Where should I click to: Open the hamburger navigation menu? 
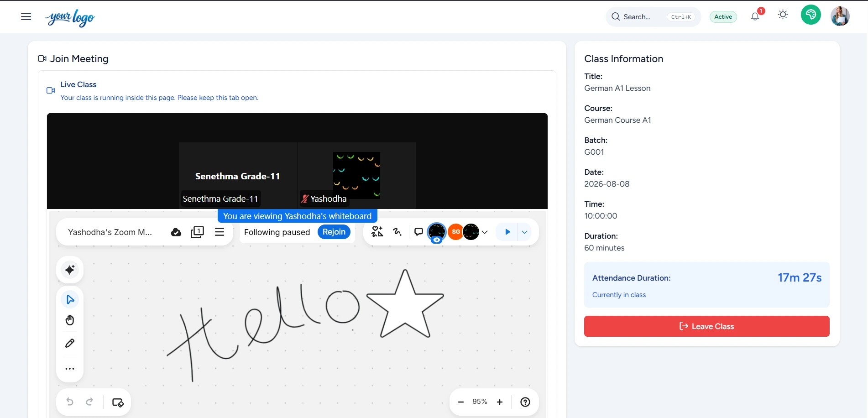click(26, 17)
